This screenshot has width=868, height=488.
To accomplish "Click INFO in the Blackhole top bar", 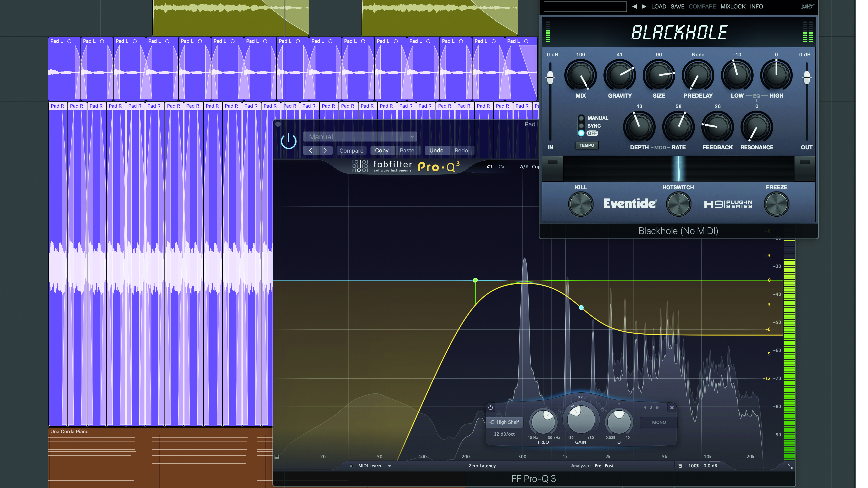I will [756, 6].
